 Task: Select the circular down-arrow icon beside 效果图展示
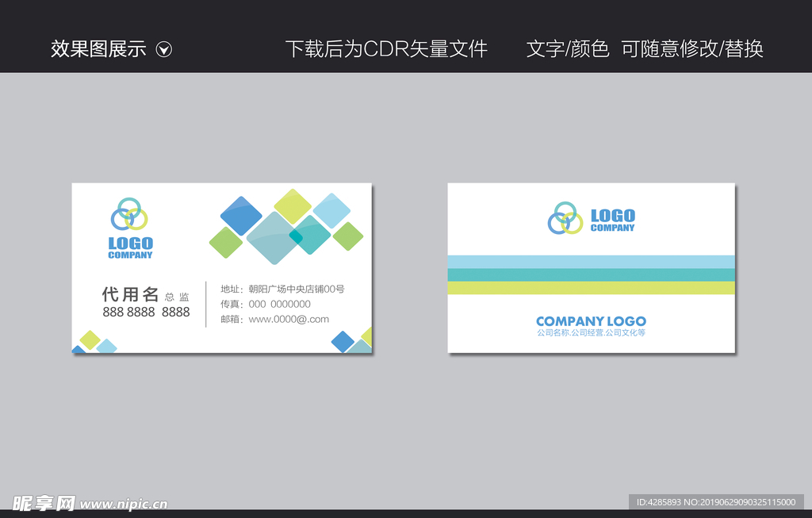coord(164,48)
